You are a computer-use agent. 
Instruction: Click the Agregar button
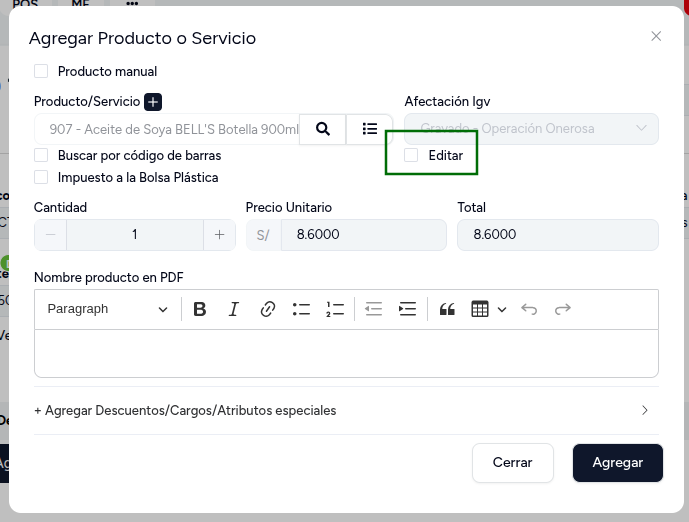click(x=618, y=463)
